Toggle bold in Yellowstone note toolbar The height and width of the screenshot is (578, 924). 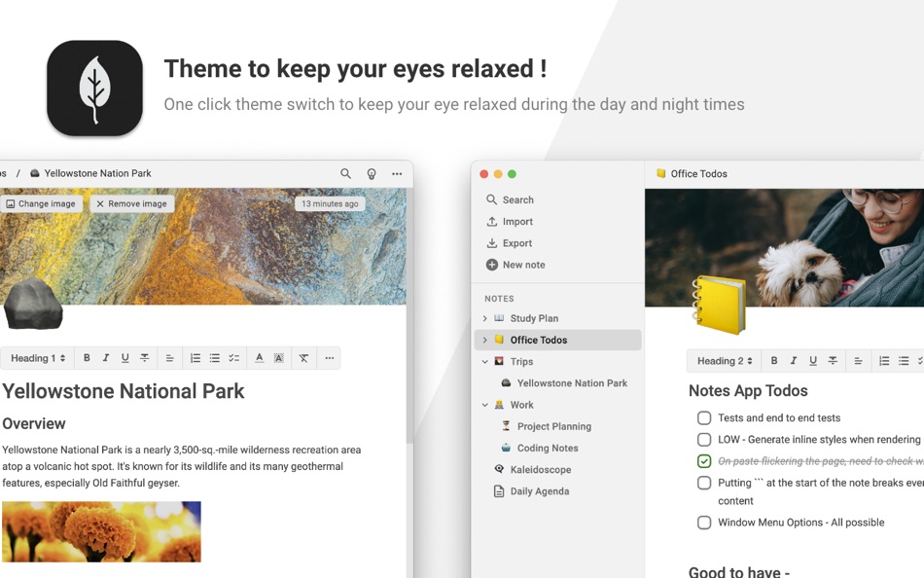87,358
